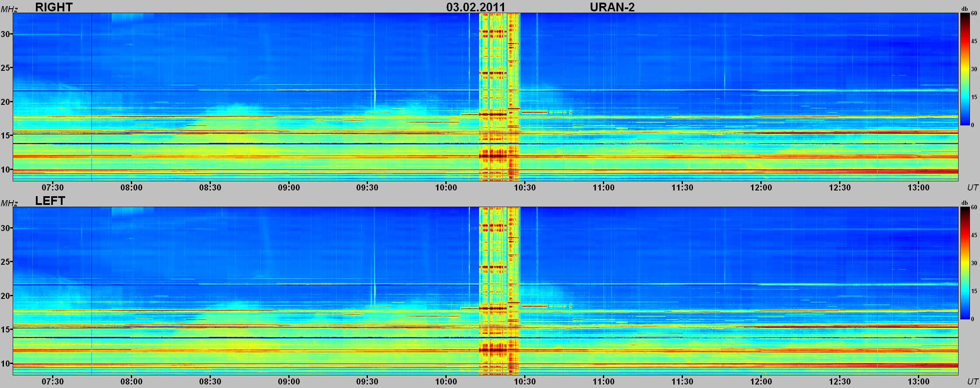Click the 08:00 time tick under the LEFT panel
Viewport: 980px width, 388px height.
pos(131,382)
